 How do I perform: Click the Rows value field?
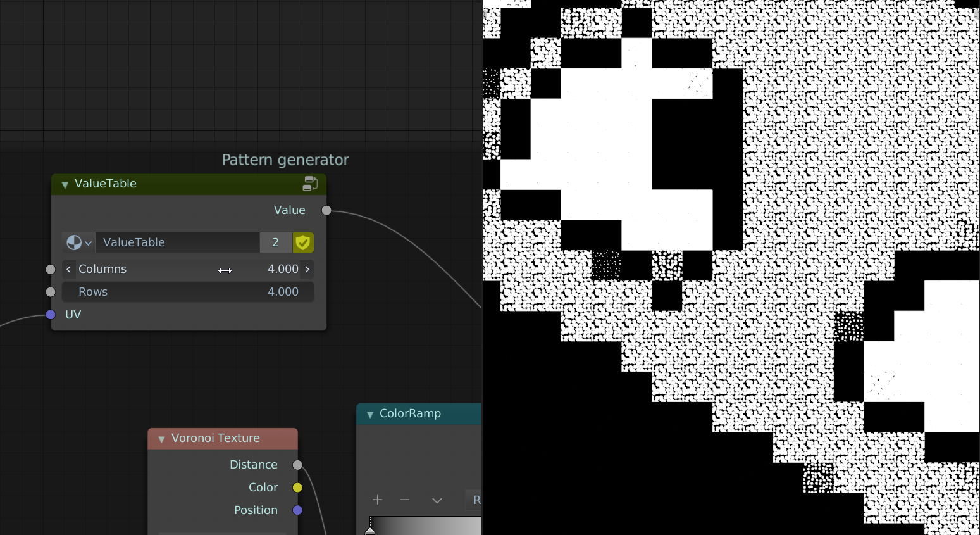coord(188,292)
